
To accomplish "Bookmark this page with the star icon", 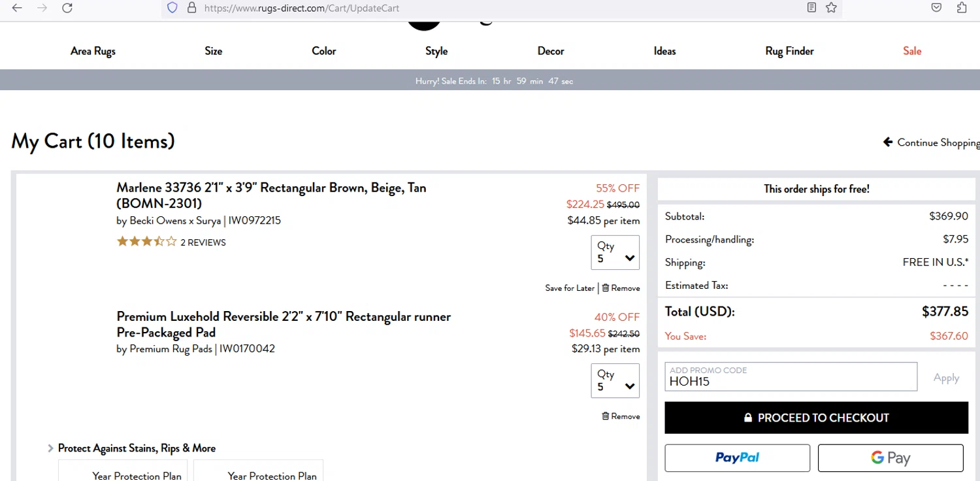I will pos(831,8).
